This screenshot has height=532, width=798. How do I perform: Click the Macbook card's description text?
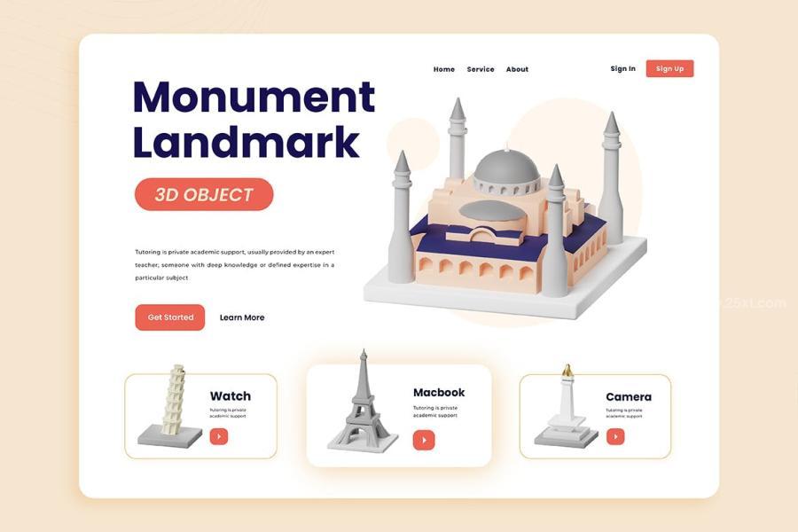click(435, 411)
